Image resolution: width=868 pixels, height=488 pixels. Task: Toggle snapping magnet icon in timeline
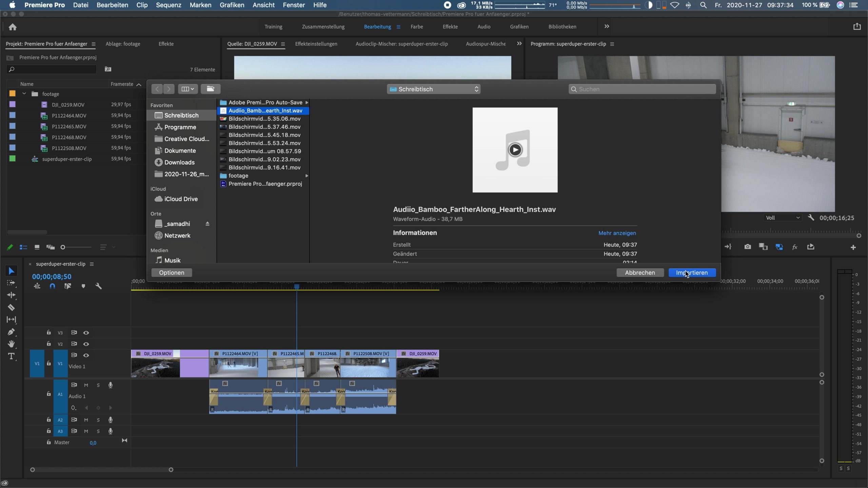pyautogui.click(x=52, y=286)
